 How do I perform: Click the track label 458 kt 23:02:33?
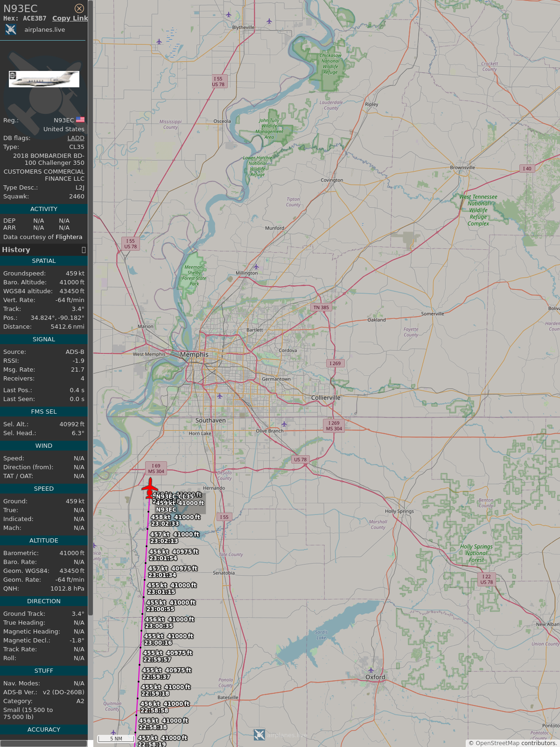pyautogui.click(x=175, y=521)
